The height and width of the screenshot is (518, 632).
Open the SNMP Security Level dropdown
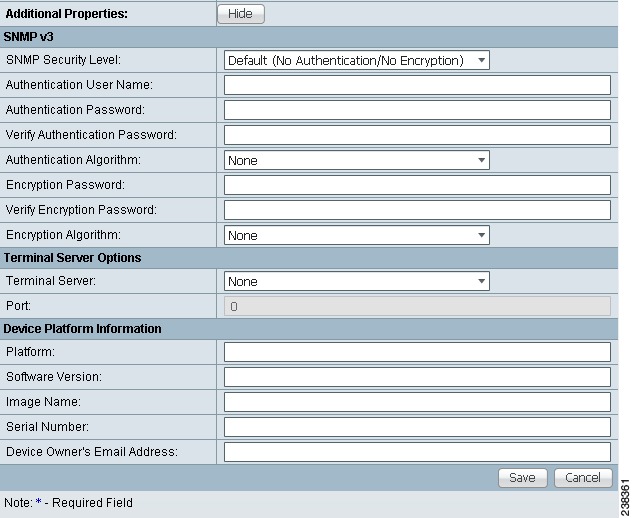(357, 60)
